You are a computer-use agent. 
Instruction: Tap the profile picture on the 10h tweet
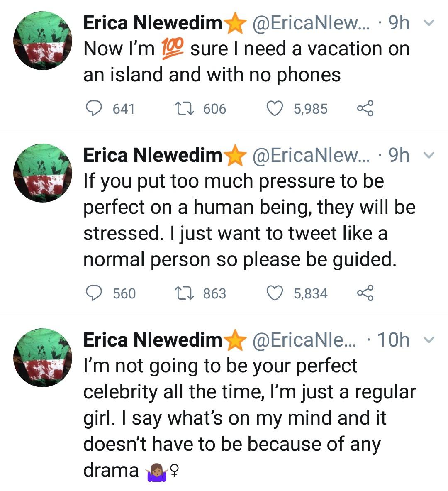tap(43, 358)
